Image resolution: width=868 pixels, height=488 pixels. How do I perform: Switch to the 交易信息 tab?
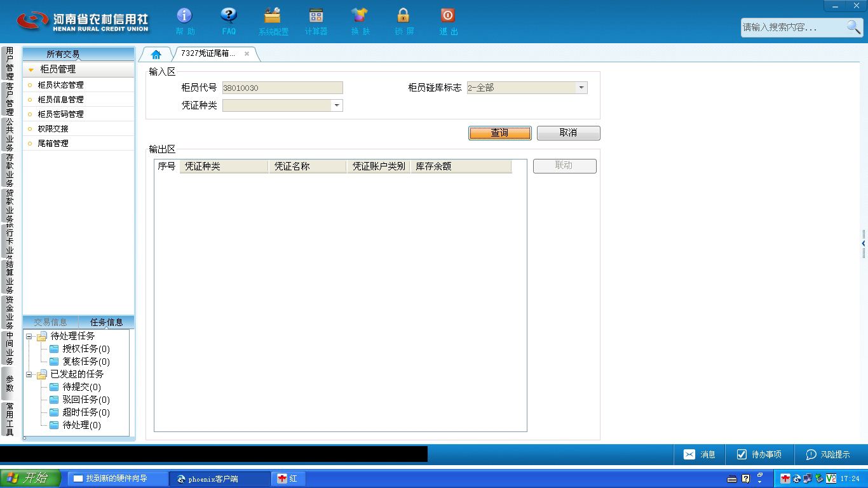[x=50, y=322]
